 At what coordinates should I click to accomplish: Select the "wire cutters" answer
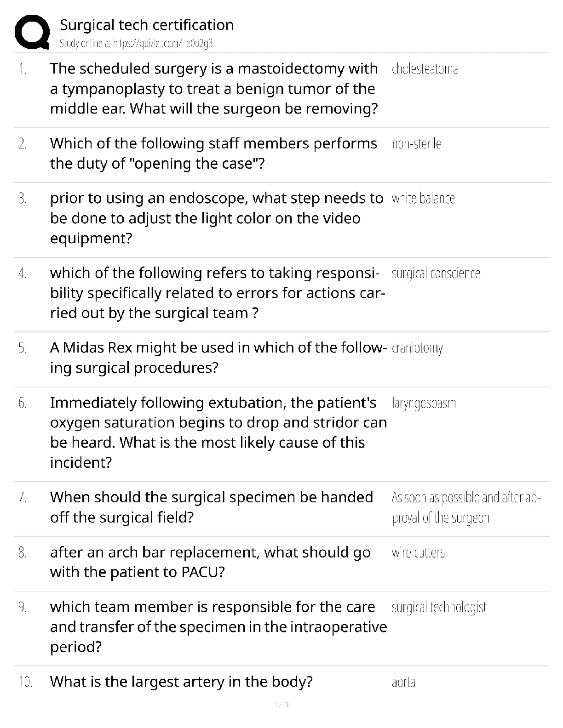(x=418, y=553)
